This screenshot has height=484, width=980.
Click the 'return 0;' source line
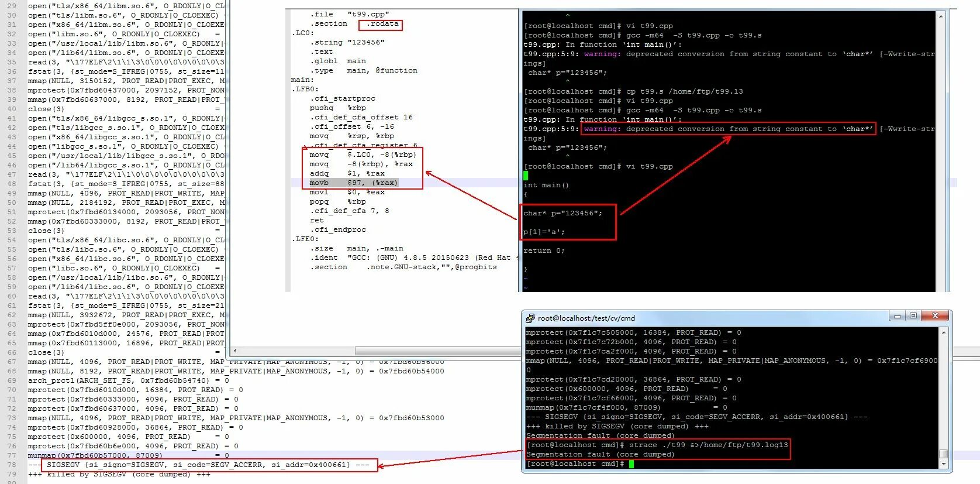coord(544,250)
